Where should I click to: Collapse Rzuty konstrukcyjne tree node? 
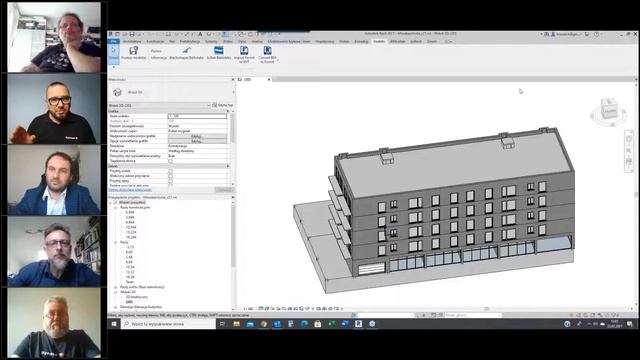click(116, 207)
